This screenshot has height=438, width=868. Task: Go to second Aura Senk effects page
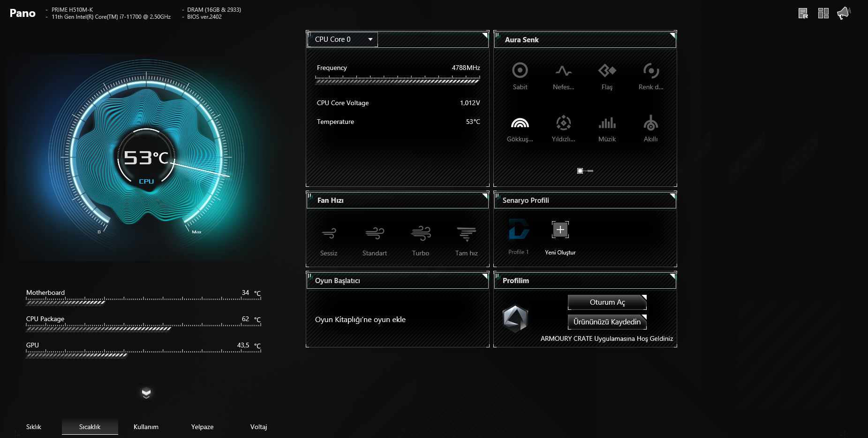(x=590, y=171)
